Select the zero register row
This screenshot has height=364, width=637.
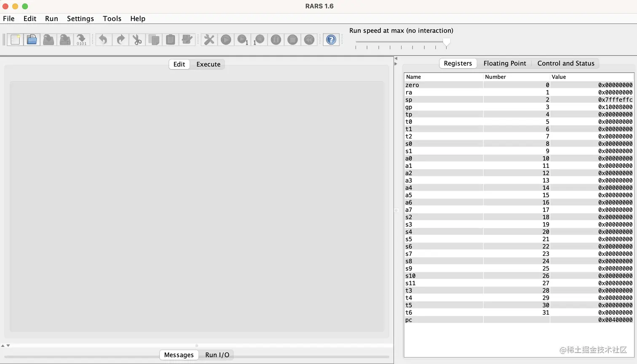519,85
